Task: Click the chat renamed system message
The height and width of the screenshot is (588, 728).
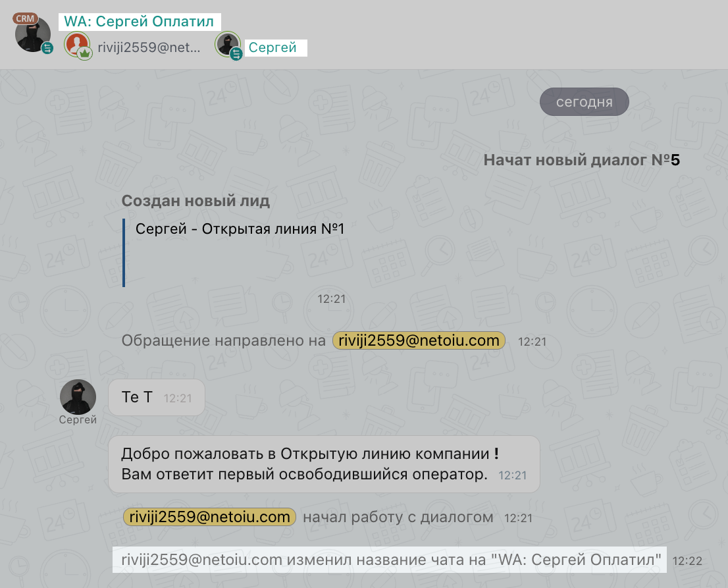Action: (x=390, y=560)
